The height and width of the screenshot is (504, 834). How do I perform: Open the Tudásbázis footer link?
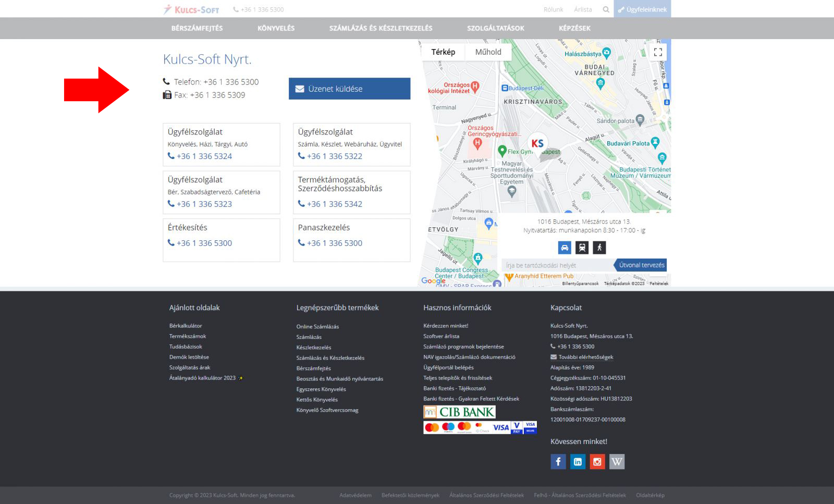point(186,347)
